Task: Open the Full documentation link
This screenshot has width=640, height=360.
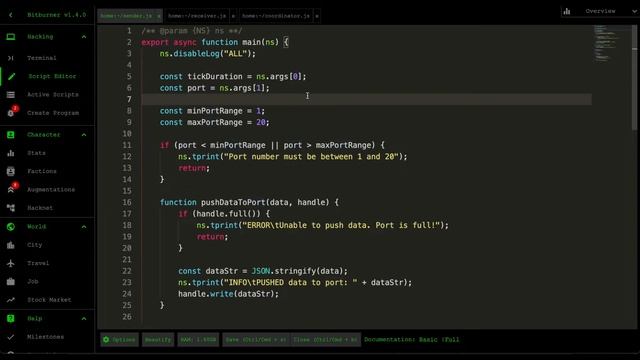Action: tap(451, 340)
